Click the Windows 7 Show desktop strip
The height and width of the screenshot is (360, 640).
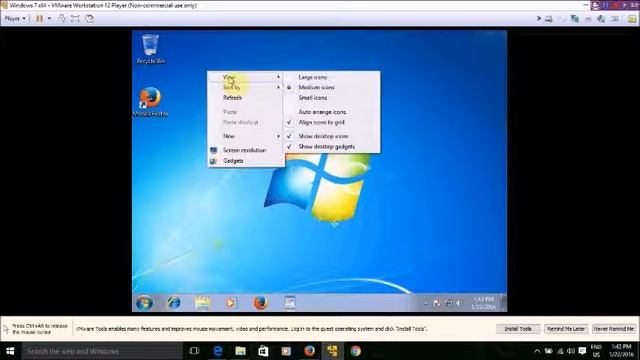(x=504, y=303)
